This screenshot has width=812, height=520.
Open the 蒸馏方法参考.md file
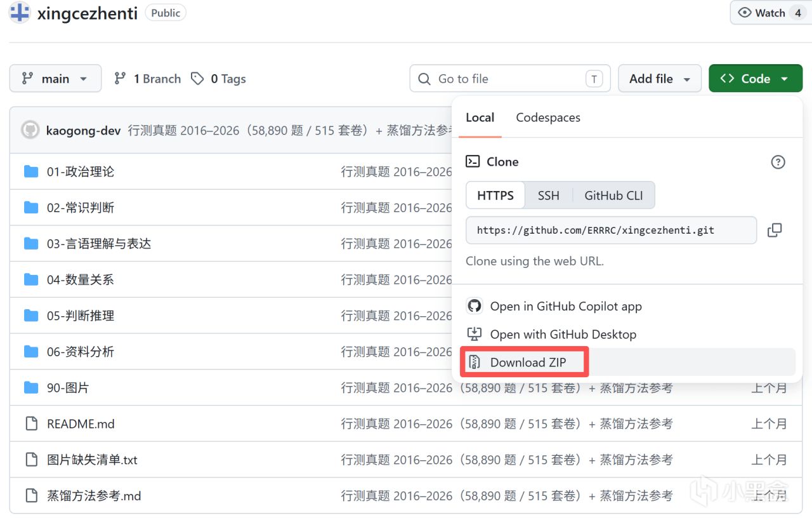[x=94, y=496]
